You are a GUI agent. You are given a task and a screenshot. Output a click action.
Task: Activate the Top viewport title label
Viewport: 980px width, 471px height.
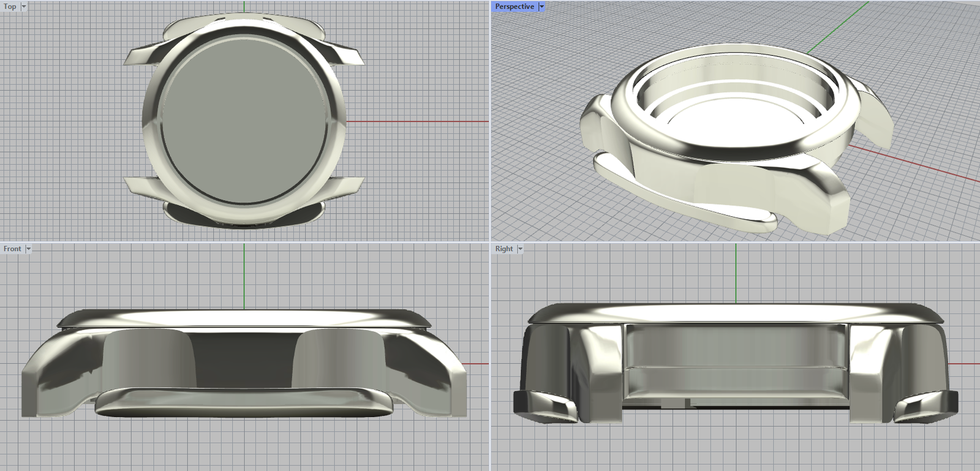pyautogui.click(x=10, y=7)
